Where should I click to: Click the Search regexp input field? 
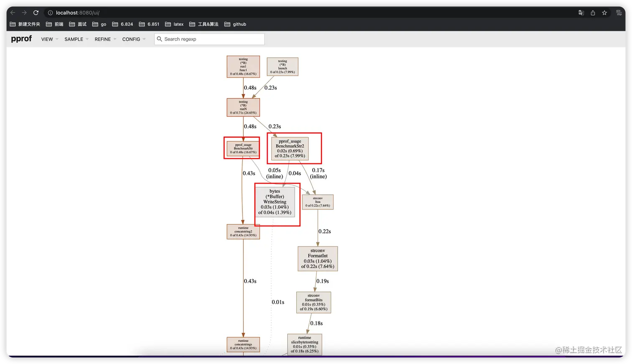209,39
